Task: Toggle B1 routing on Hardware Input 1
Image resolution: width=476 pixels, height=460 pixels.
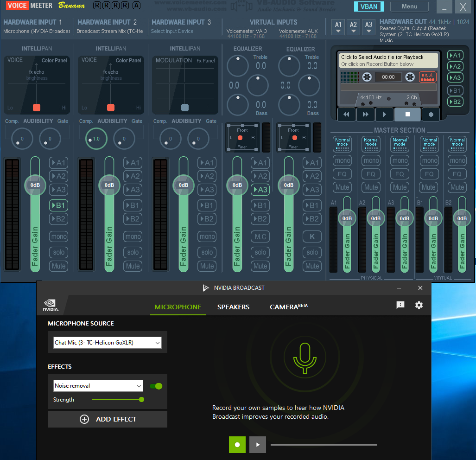Action: pos(58,205)
